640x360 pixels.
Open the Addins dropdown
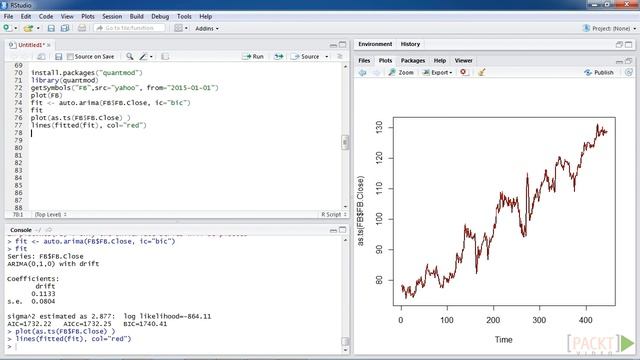click(207, 28)
